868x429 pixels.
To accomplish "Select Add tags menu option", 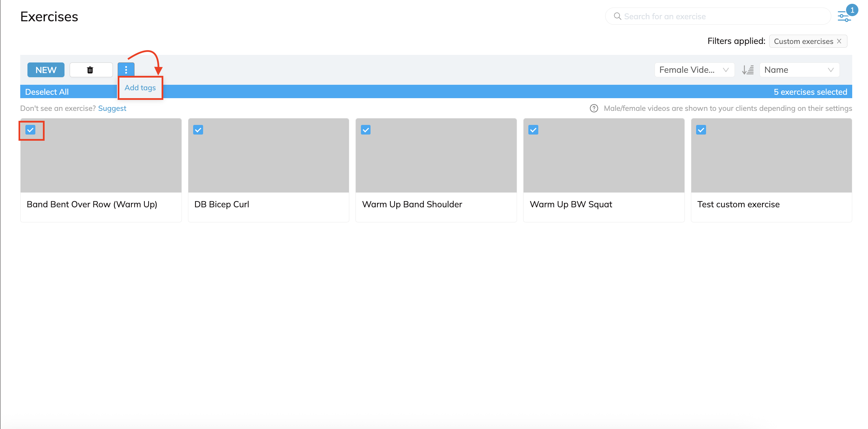I will click(140, 88).
